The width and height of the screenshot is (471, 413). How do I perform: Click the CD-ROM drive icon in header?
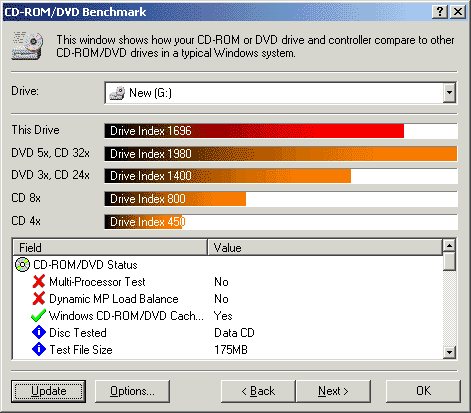point(27,46)
